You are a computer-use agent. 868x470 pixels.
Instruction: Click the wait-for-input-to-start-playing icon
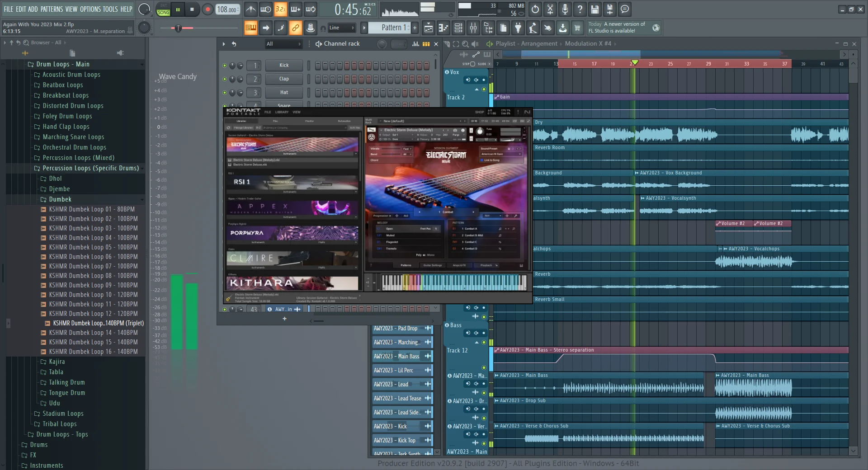click(x=266, y=9)
